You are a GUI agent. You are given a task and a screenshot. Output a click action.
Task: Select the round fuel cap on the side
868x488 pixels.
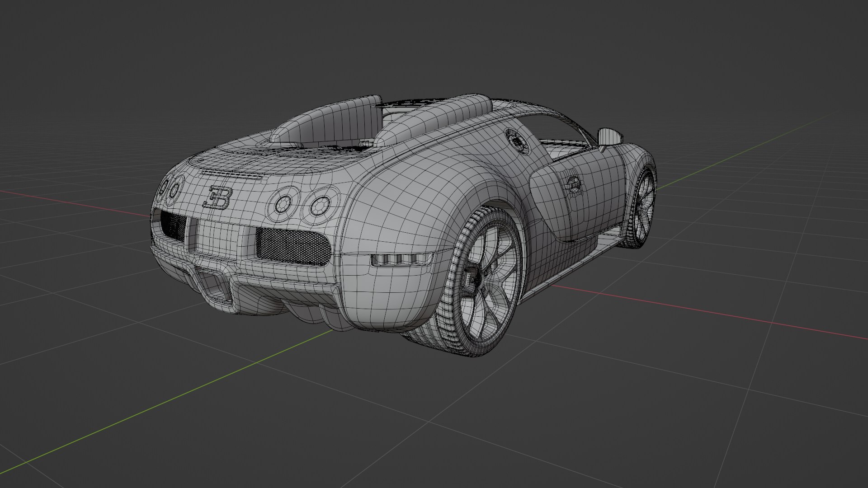click(517, 141)
